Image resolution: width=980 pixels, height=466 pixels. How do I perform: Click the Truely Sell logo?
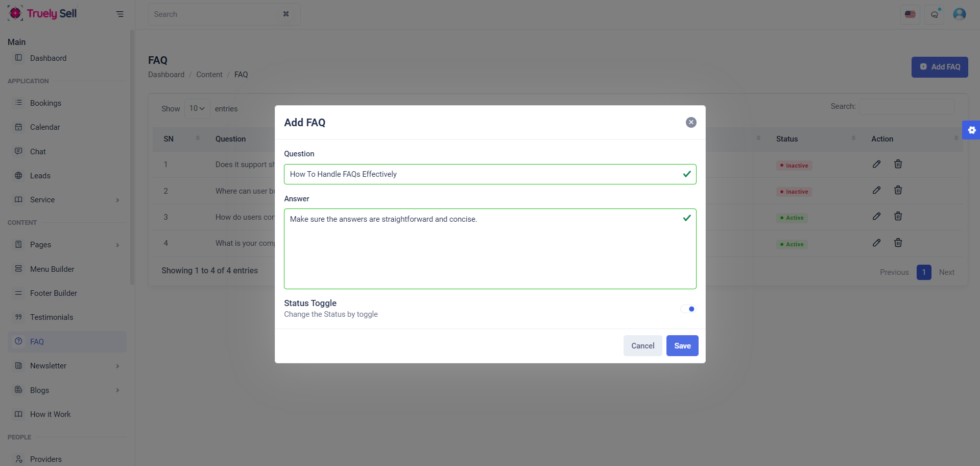pos(42,13)
